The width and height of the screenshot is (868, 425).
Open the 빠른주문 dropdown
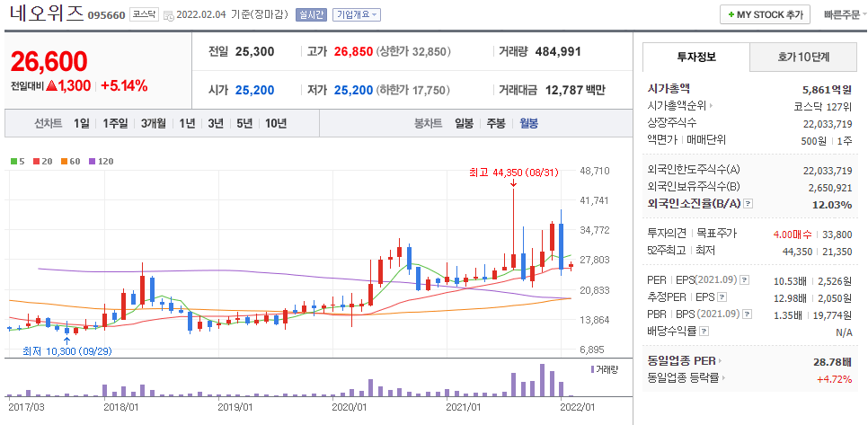[x=846, y=14]
